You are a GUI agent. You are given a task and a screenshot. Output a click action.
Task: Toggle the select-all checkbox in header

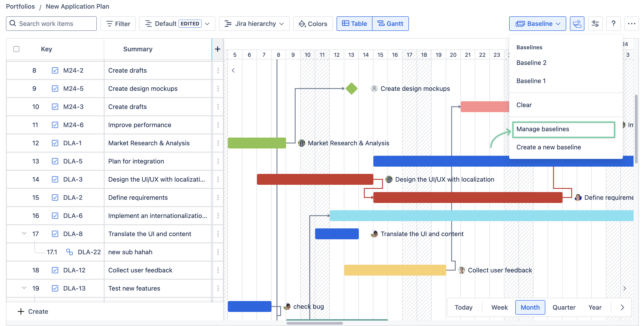click(x=17, y=49)
